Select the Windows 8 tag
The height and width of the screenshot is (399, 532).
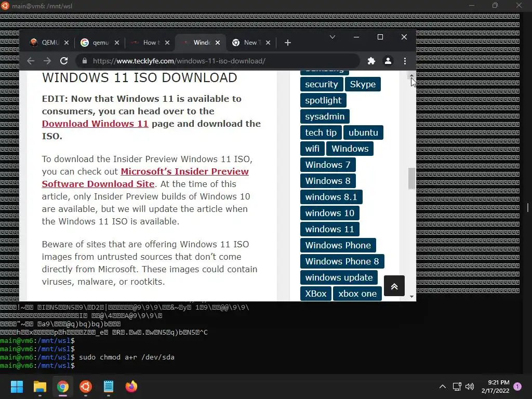(x=328, y=181)
